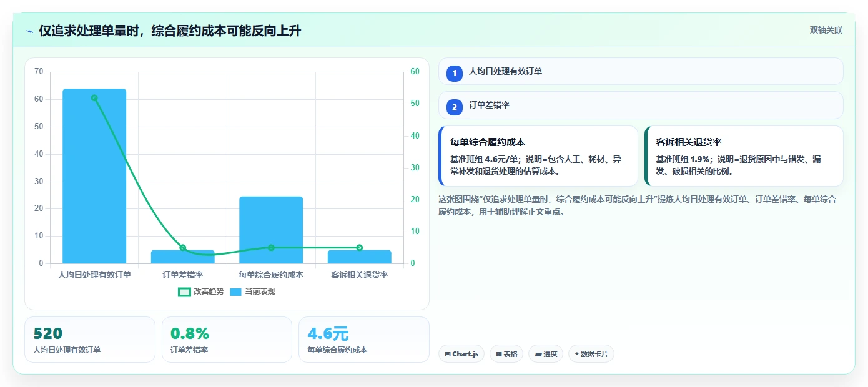
Task: Click trend line point over 人均日处理有效订单
Action: pyautogui.click(x=94, y=98)
